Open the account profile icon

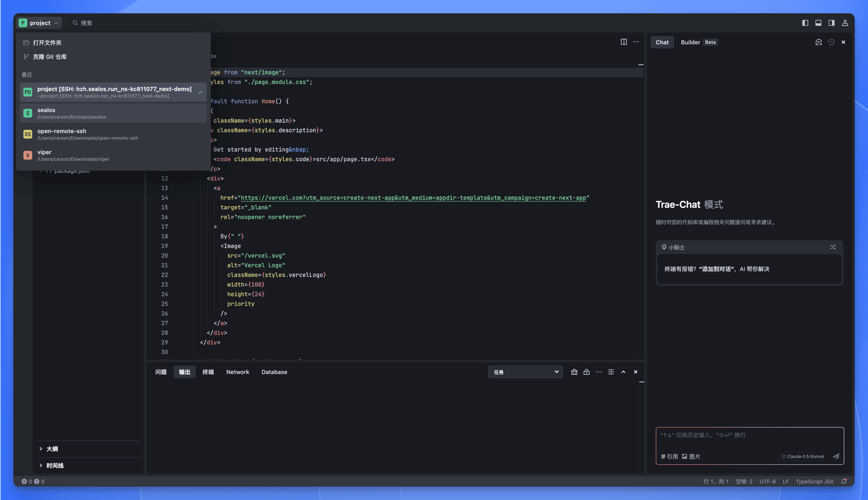point(845,23)
